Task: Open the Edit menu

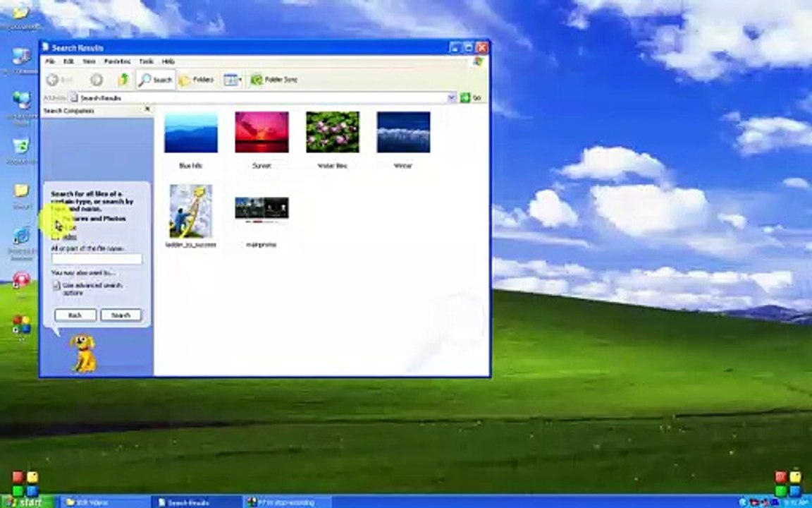Action: coord(68,61)
